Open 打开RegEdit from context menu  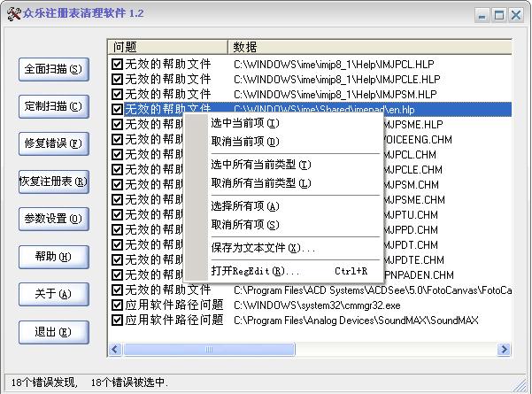click(x=255, y=271)
